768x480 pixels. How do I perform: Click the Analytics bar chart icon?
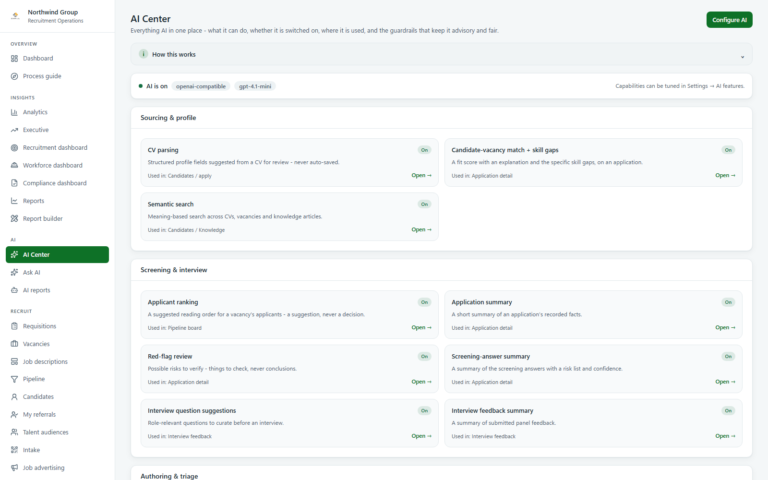[x=14, y=112]
